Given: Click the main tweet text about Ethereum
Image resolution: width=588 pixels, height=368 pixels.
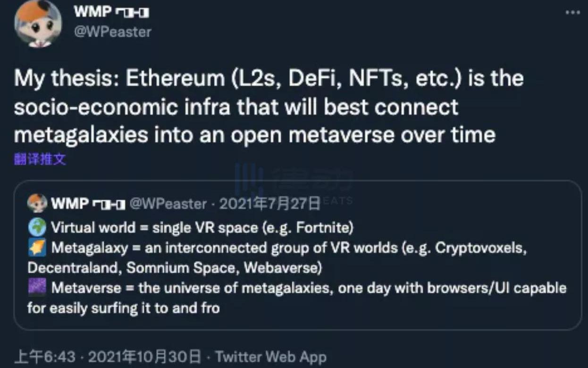Looking at the screenshot, I should click(x=268, y=107).
